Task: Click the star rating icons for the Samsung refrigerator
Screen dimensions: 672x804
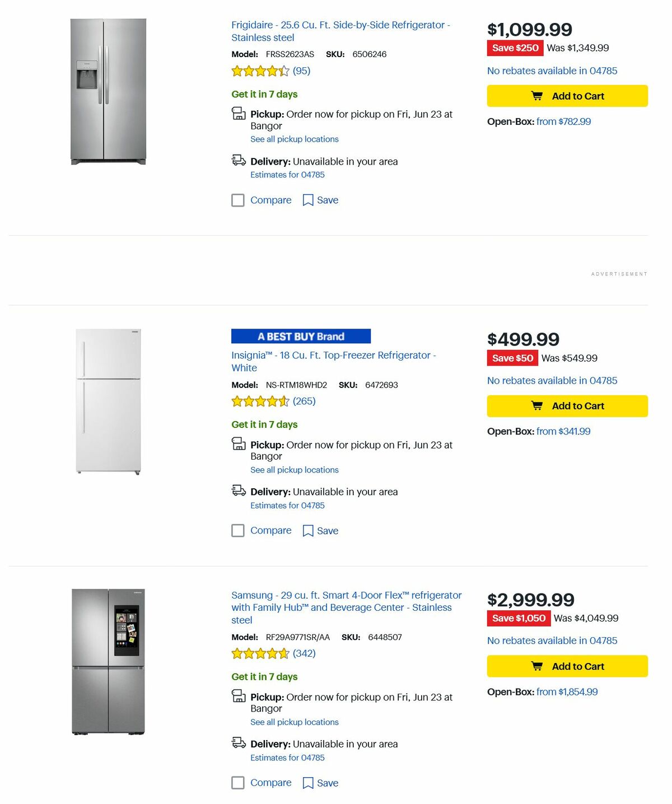Action: tap(260, 653)
